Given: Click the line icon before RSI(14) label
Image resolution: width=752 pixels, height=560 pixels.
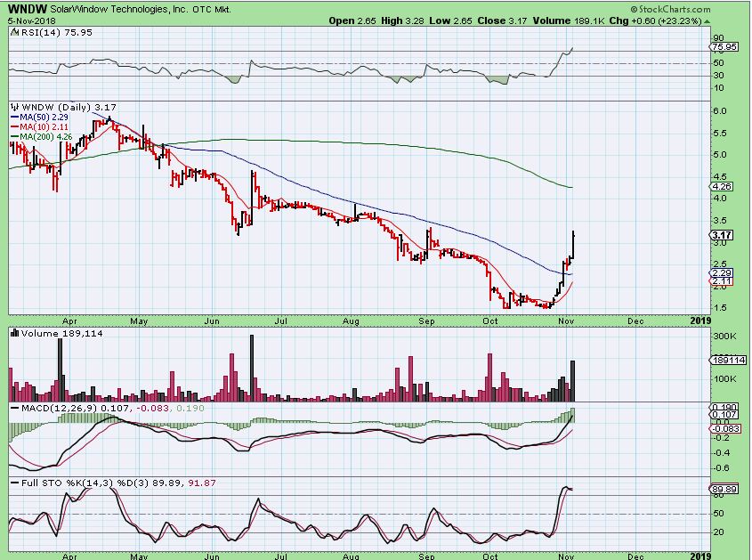Looking at the screenshot, I should [x=14, y=32].
